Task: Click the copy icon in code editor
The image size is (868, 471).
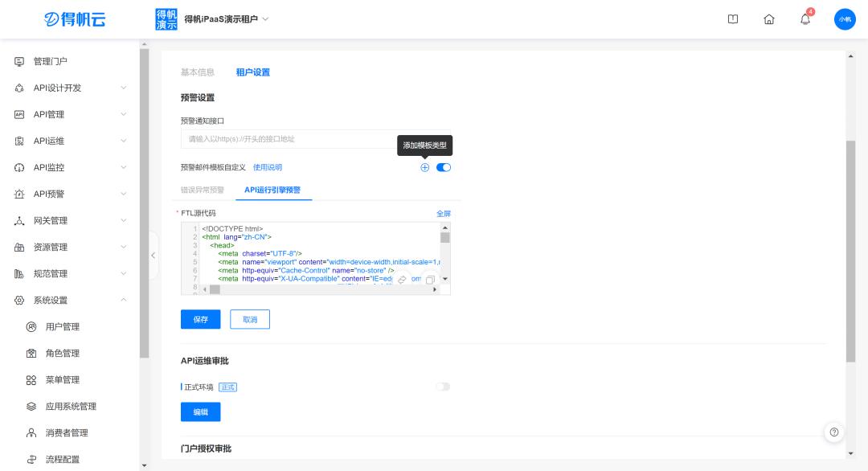Action: (x=430, y=280)
